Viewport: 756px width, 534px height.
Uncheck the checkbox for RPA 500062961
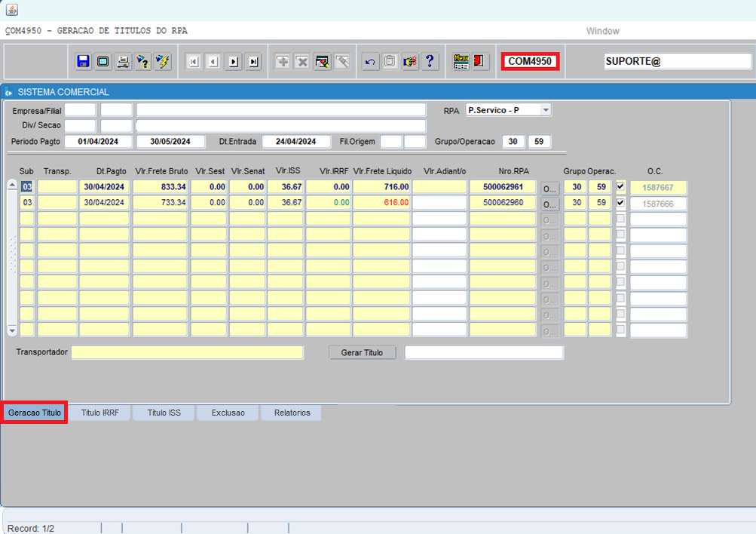click(620, 187)
